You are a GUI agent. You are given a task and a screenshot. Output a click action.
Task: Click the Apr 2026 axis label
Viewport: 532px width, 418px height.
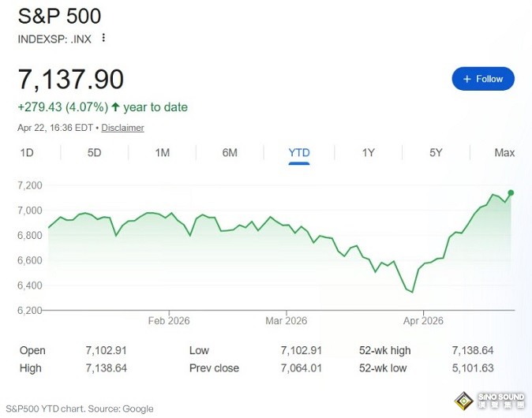pos(423,321)
